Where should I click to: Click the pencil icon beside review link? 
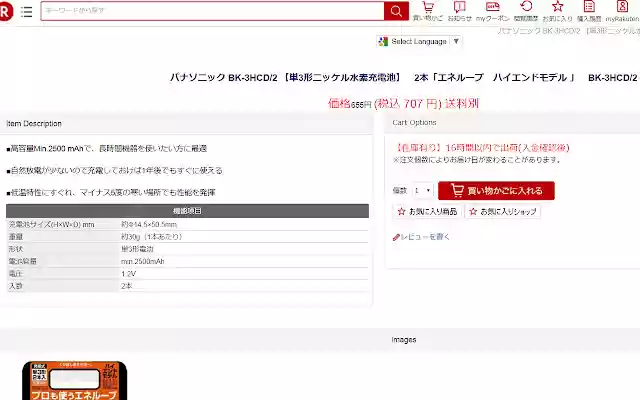396,237
